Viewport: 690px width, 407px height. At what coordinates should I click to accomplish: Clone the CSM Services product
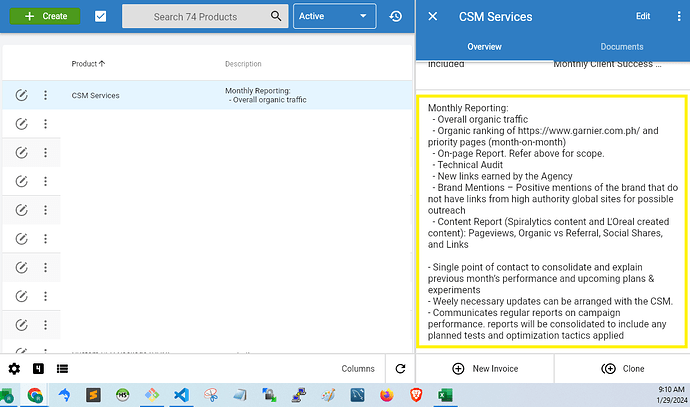[x=622, y=369]
